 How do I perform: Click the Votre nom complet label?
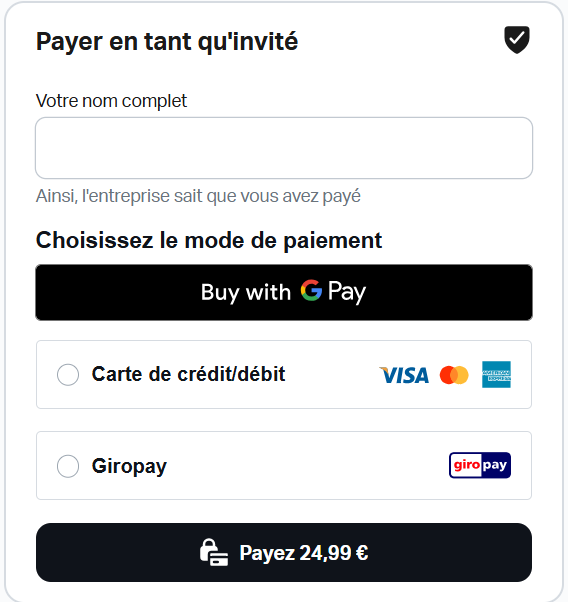point(111,101)
